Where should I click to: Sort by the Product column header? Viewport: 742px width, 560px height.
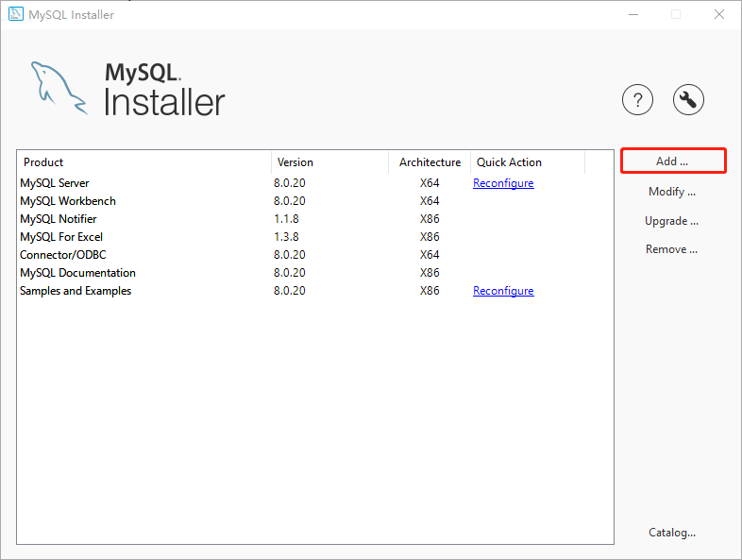(143, 162)
